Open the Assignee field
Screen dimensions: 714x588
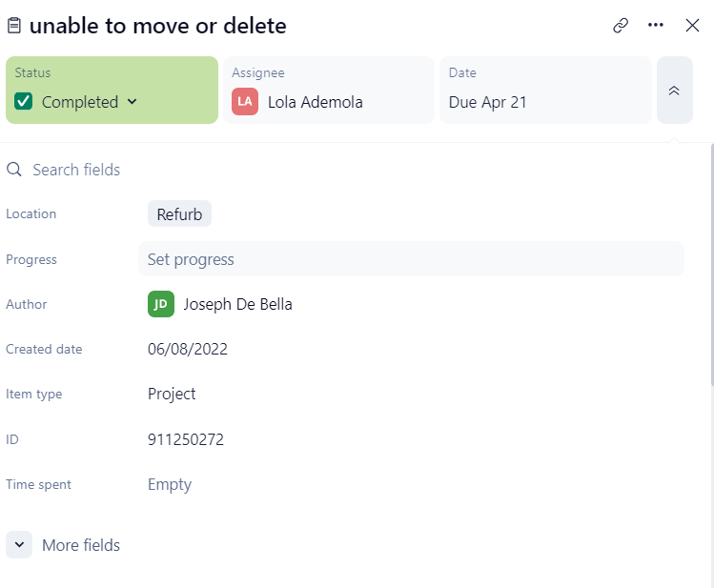coord(328,91)
